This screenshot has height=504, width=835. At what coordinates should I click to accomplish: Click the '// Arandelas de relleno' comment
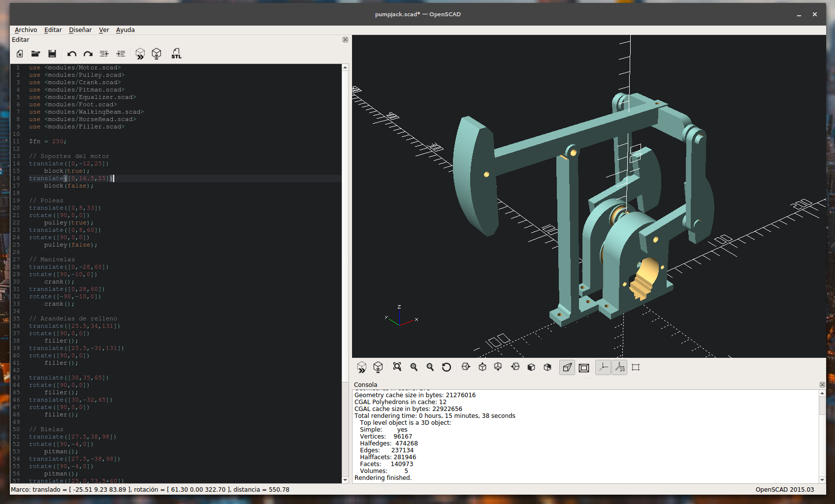tap(73, 318)
